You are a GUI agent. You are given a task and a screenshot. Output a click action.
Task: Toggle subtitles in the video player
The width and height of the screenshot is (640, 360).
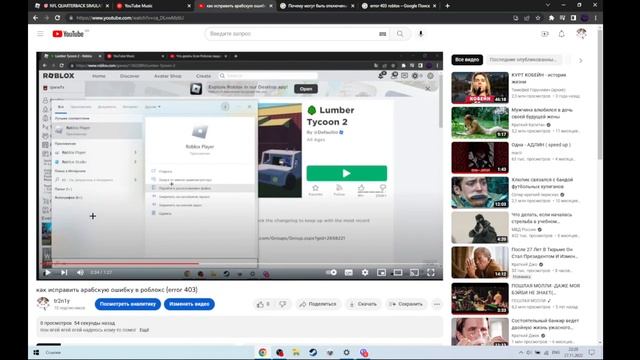coord(349,272)
